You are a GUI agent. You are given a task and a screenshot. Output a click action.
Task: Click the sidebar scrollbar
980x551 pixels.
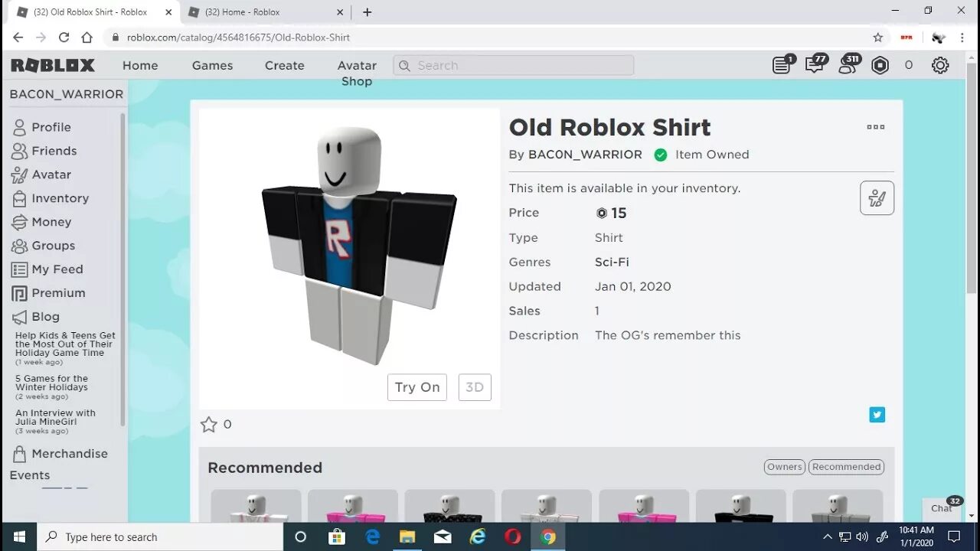tap(122, 270)
